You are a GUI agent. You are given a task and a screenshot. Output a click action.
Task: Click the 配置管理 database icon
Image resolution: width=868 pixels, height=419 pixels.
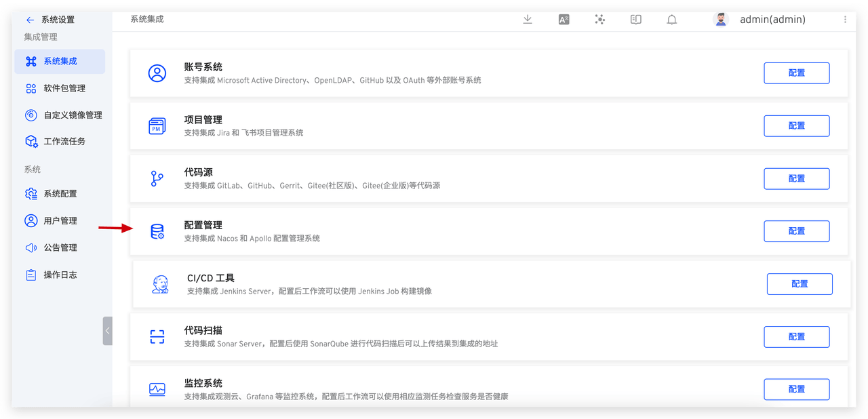point(157,231)
